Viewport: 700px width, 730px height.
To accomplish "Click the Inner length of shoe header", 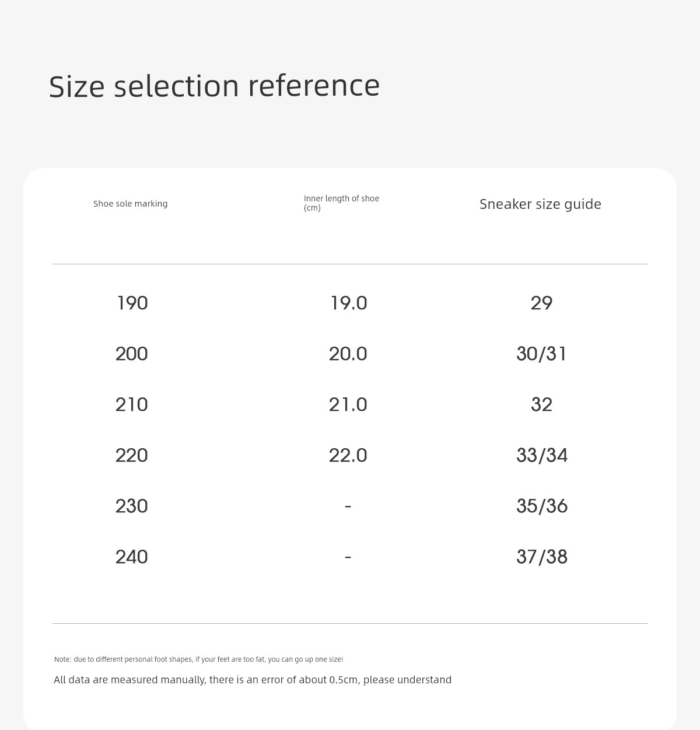I will coord(342,203).
